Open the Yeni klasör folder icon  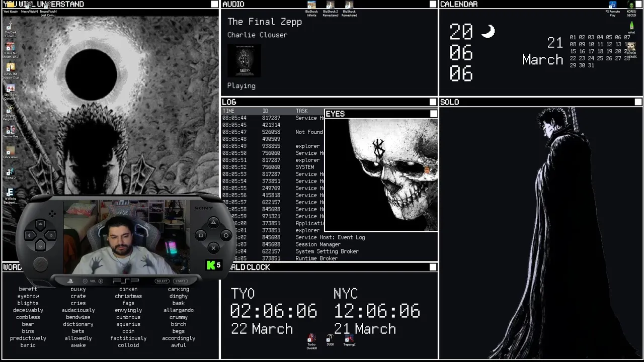pyautogui.click(x=10, y=7)
